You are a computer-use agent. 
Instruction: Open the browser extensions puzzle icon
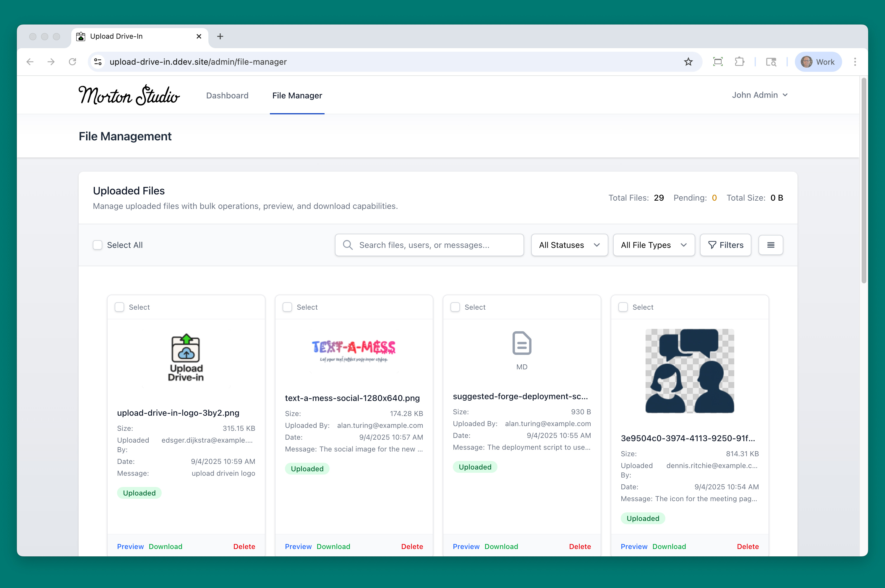point(739,62)
